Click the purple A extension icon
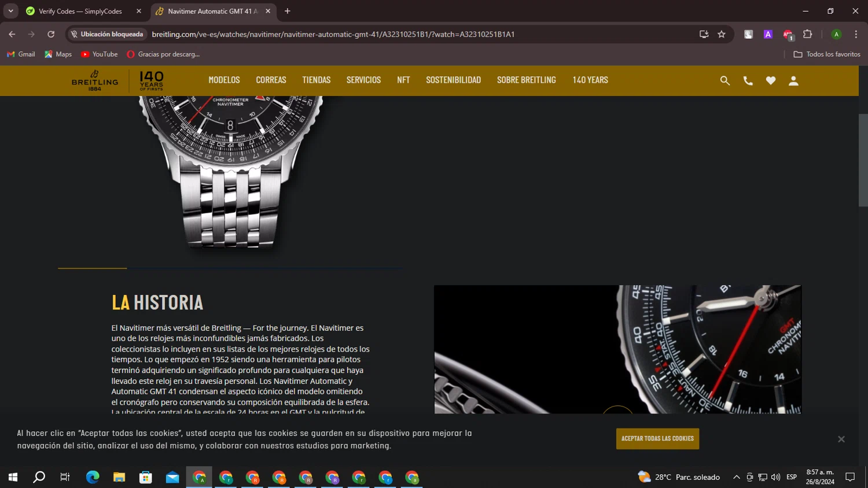This screenshot has width=868, height=488. click(x=768, y=34)
